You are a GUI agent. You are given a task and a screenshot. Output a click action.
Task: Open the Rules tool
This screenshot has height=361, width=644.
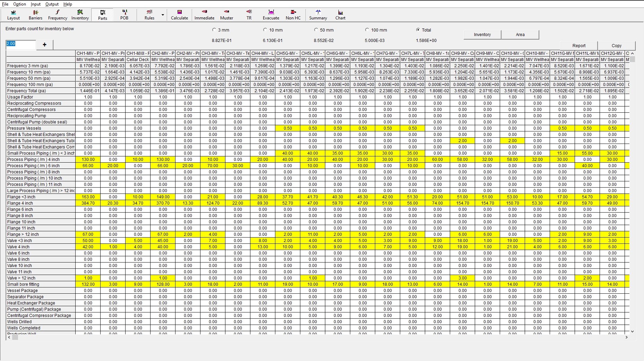[149, 15]
